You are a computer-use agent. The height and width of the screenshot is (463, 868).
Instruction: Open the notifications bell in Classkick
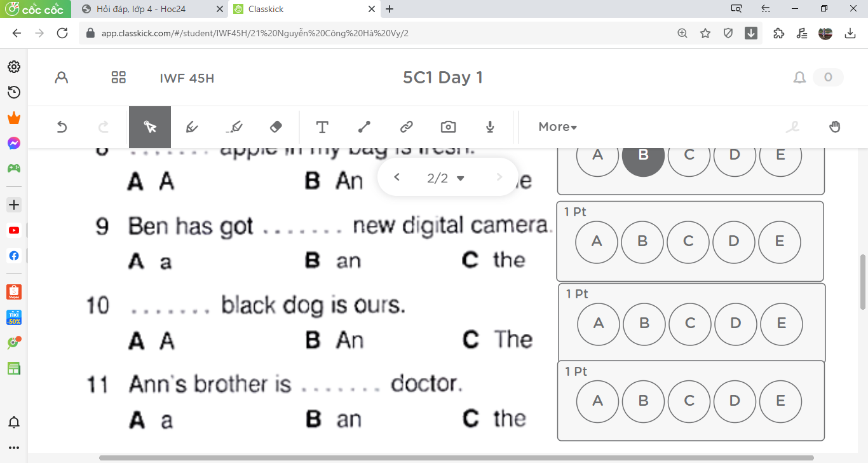click(799, 78)
